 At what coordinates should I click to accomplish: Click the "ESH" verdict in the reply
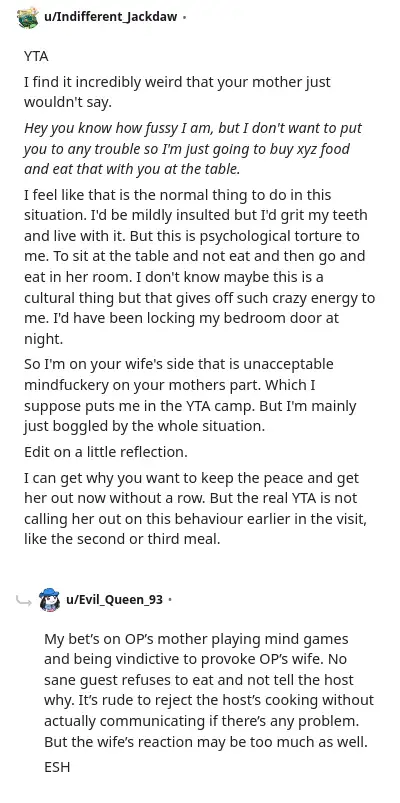coord(57,767)
